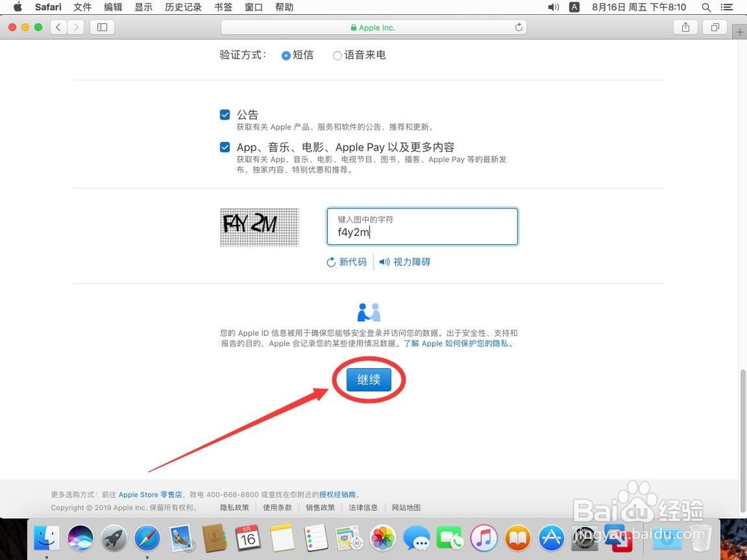Click the Safari compass Dock icon

[147, 538]
